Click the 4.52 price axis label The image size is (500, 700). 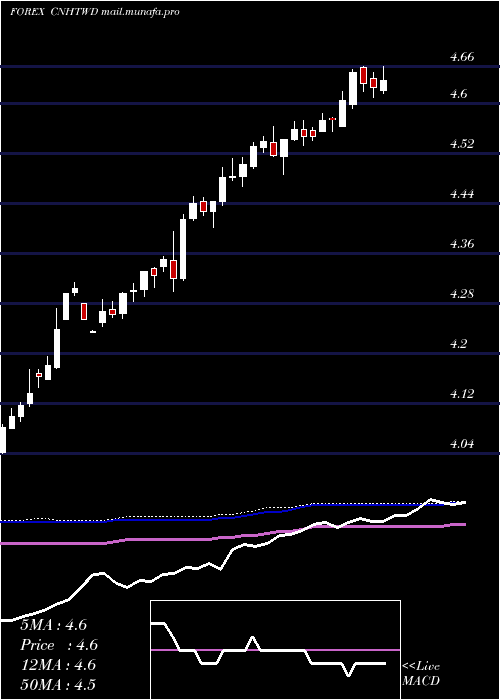(x=462, y=144)
